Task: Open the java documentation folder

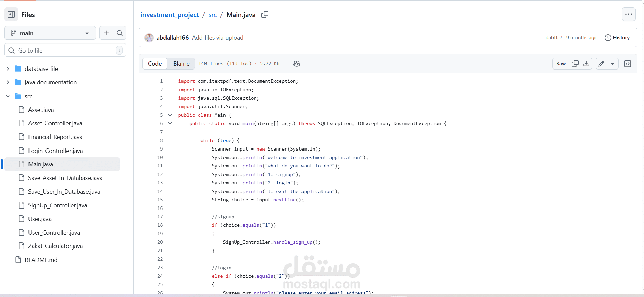Action: (51, 82)
